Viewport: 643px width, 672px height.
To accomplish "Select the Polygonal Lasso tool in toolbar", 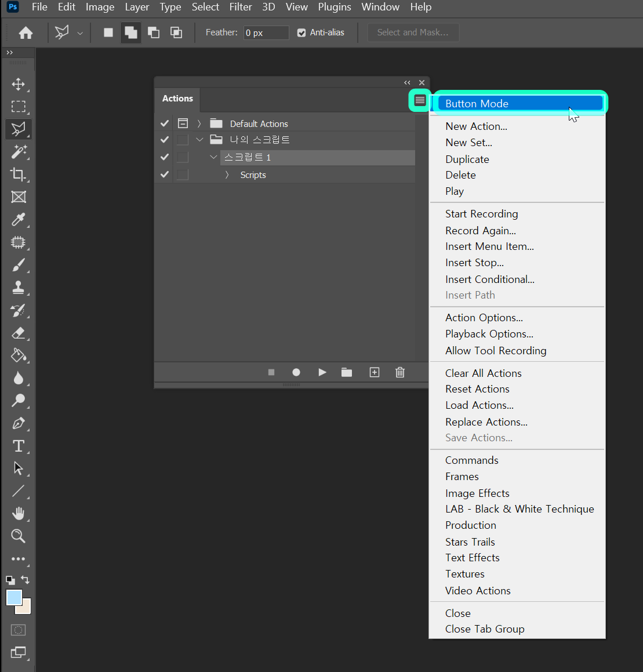I will 18,129.
